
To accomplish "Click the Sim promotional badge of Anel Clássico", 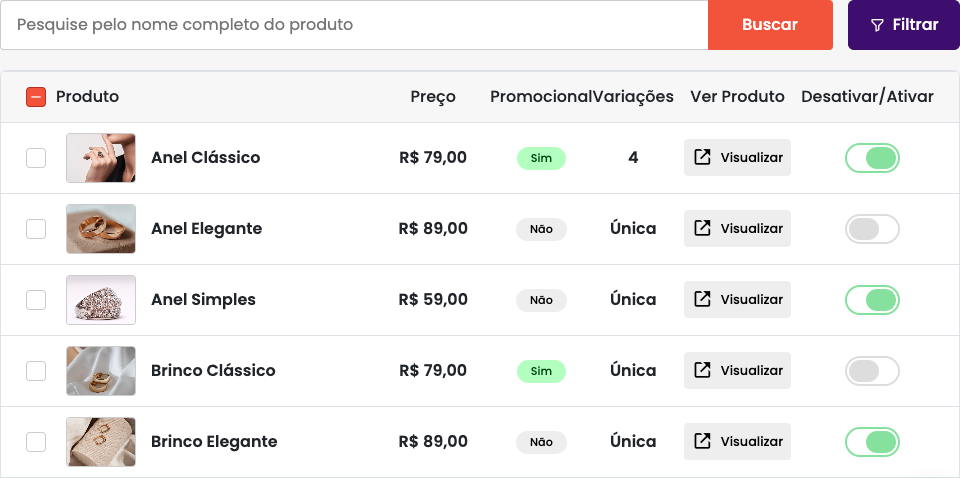I will click(541, 158).
